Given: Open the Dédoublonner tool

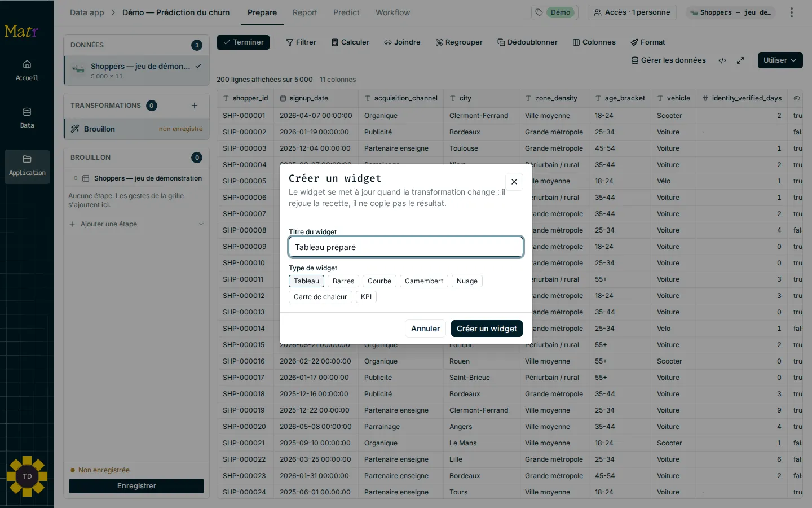Looking at the screenshot, I should tap(527, 42).
